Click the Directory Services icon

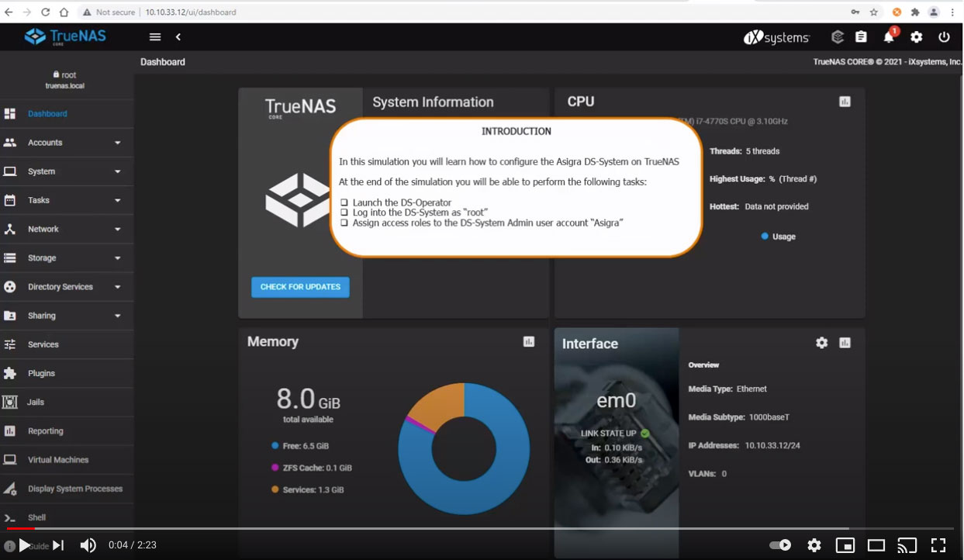tap(10, 287)
